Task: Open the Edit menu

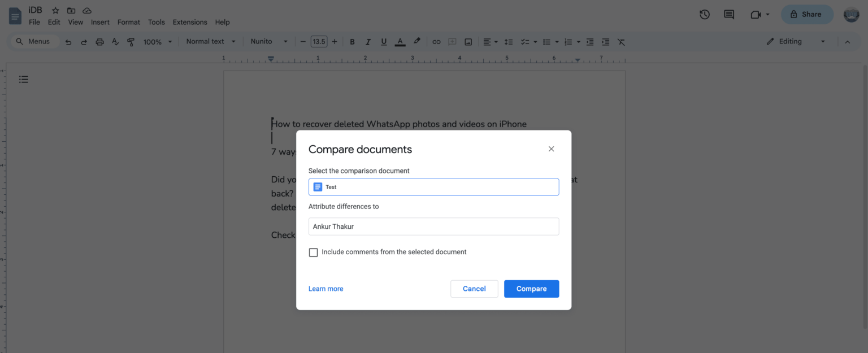Action: point(54,22)
